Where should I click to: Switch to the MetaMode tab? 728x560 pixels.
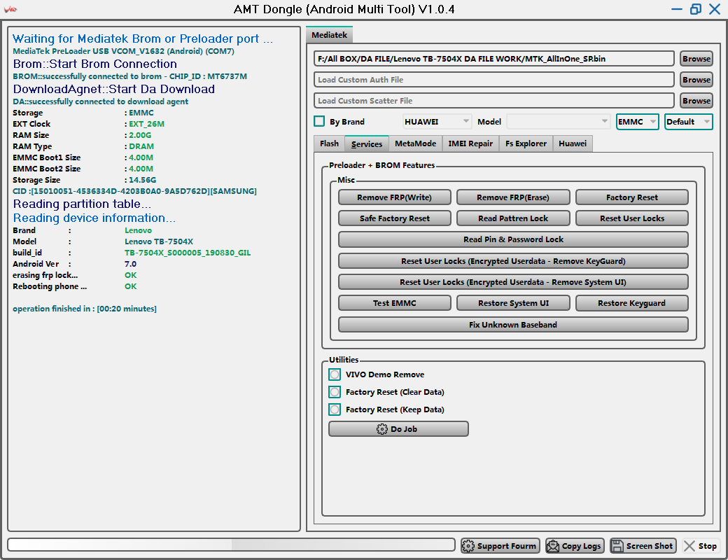[x=416, y=143]
